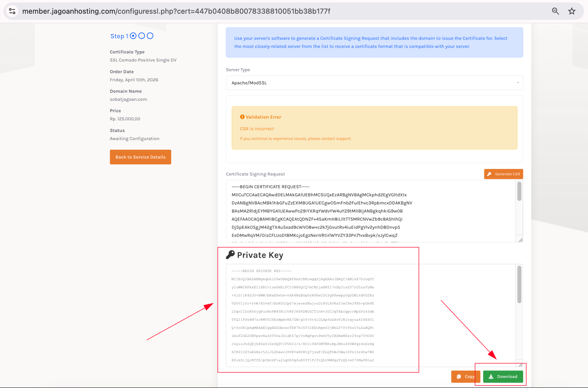Click Back to Service Details button
This screenshot has width=588, height=388.
tap(140, 157)
